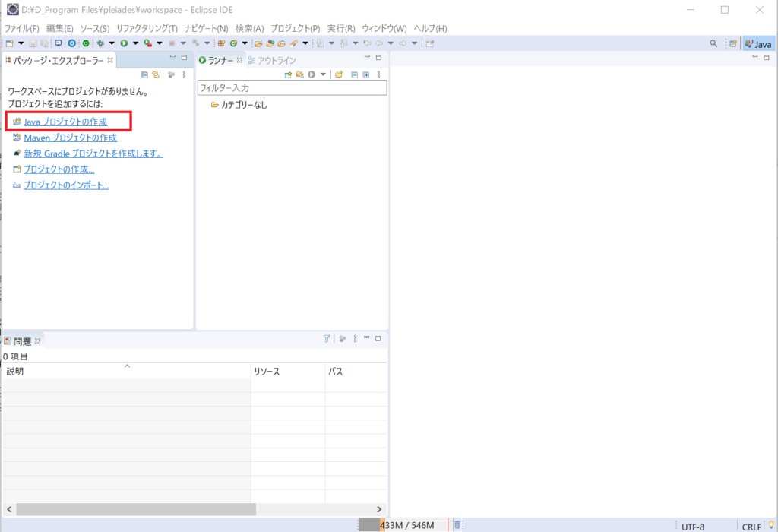778x532 pixels.
Task: Click the Search flashlight toolbar icon
Action: point(294,43)
